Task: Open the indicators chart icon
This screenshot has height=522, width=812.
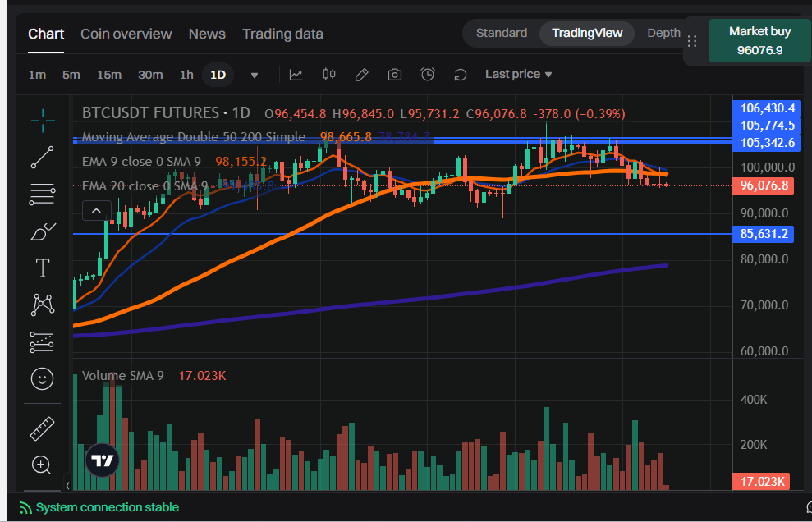Action: 296,75
